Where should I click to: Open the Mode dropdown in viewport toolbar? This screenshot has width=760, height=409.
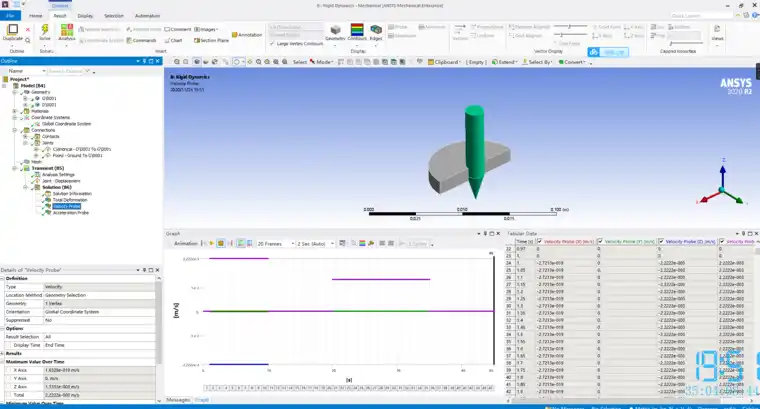tap(324, 62)
